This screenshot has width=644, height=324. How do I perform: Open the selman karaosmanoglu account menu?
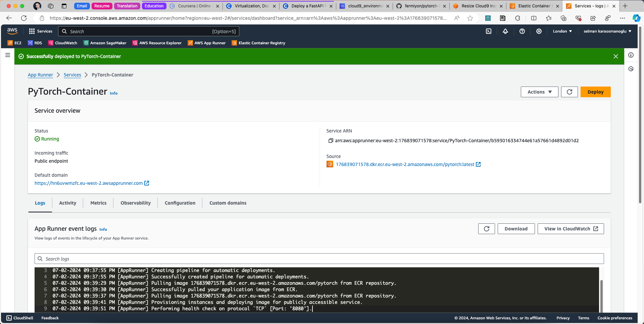[607, 31]
